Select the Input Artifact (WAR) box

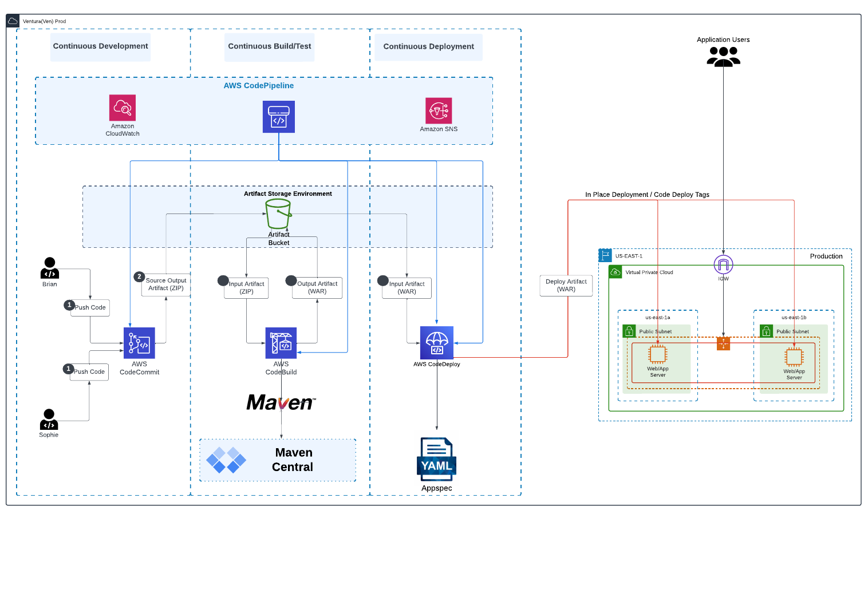click(407, 288)
